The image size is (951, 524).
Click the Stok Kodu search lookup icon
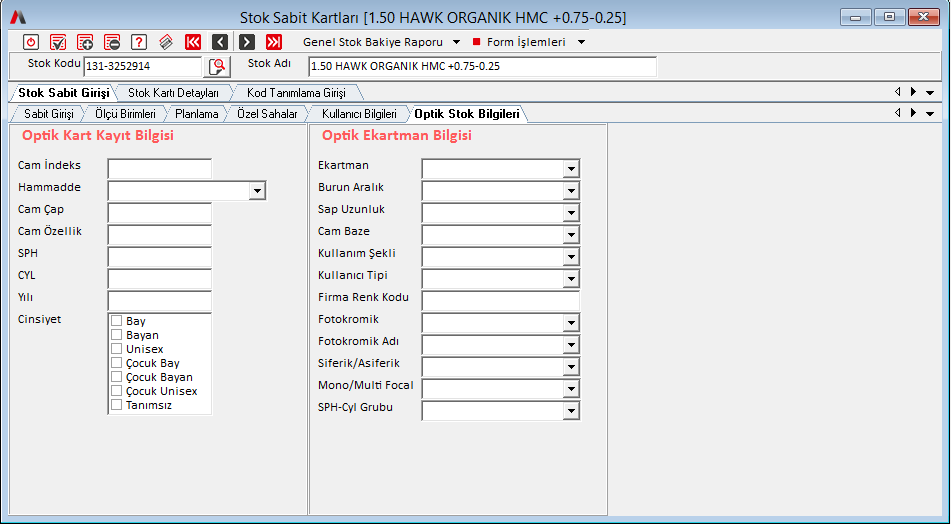(217, 67)
